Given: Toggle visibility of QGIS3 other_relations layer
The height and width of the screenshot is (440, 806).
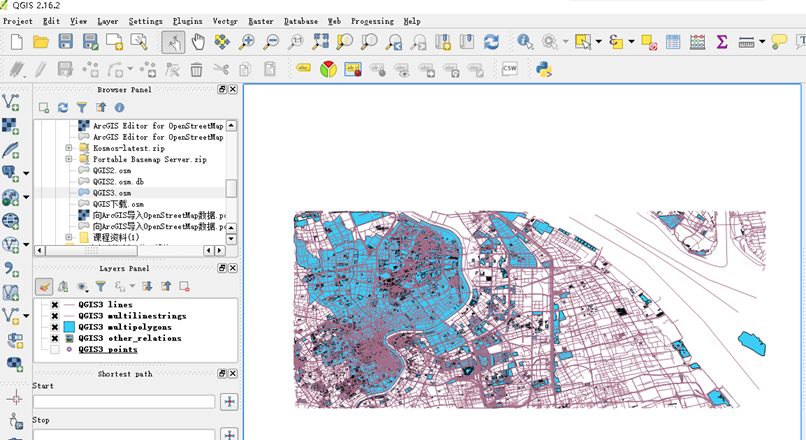Looking at the screenshot, I should tap(54, 338).
